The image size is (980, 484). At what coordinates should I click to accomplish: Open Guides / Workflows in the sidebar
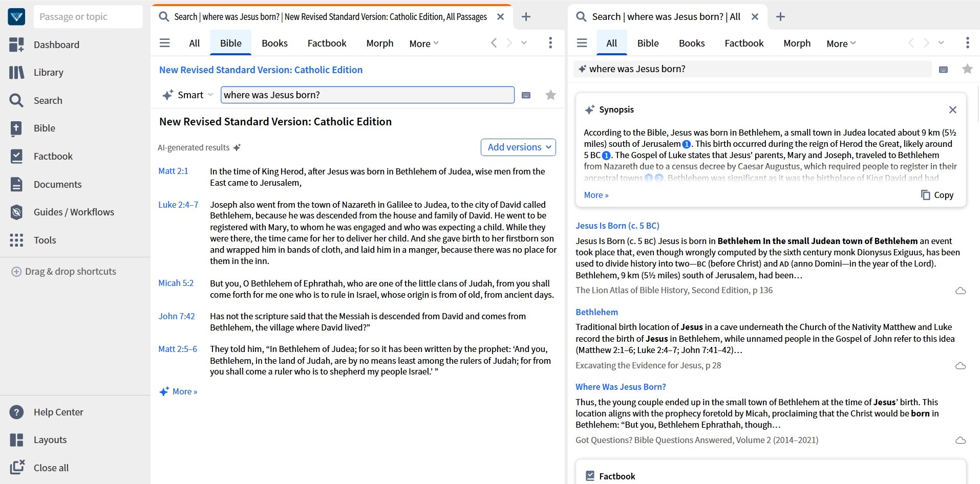click(x=61, y=212)
